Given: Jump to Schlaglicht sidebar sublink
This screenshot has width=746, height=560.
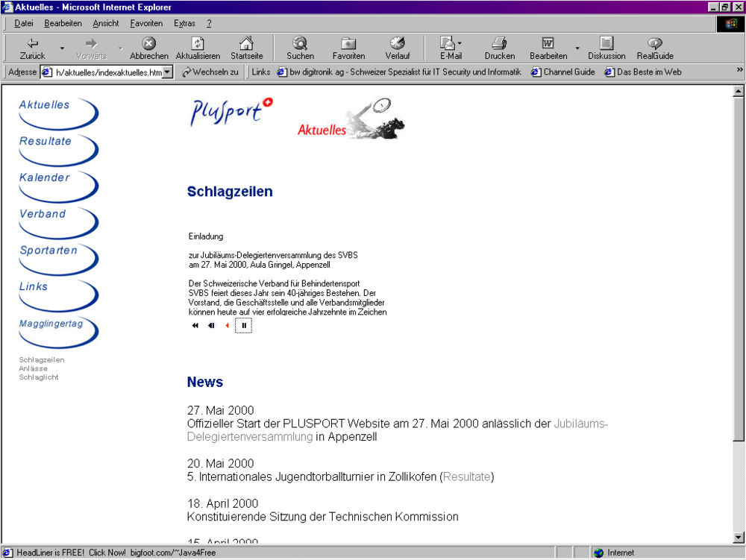Looking at the screenshot, I should 39,377.
